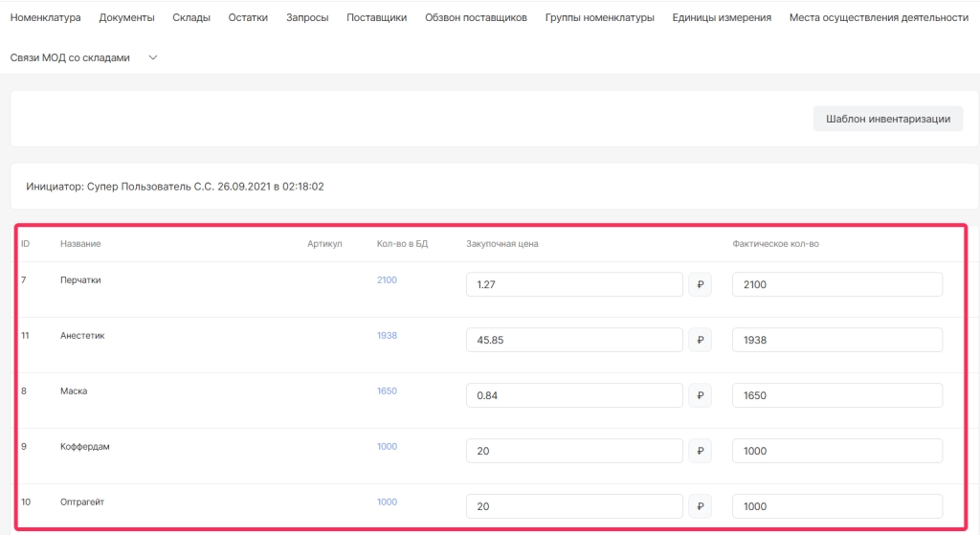Click the ruble icon beside Коффердам price
980x535 pixels.
click(700, 451)
